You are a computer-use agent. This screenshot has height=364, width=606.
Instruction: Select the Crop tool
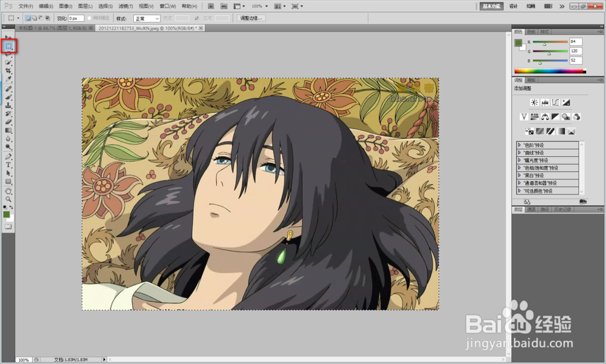coord(8,71)
